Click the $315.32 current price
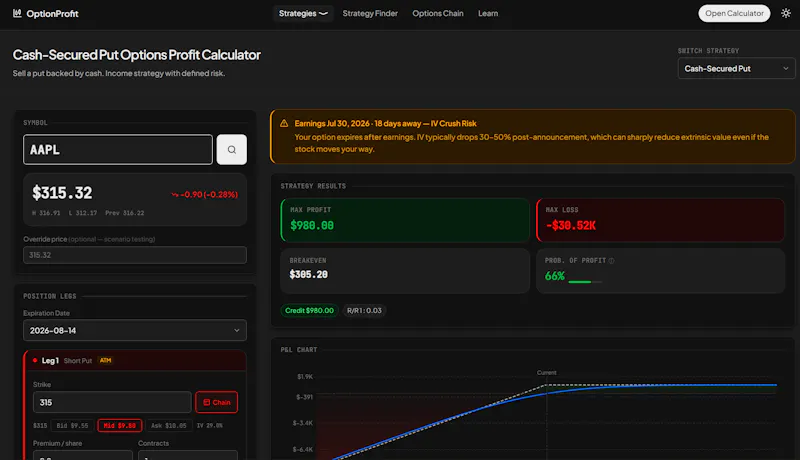Screen dimensions: 800x460 pos(62,193)
